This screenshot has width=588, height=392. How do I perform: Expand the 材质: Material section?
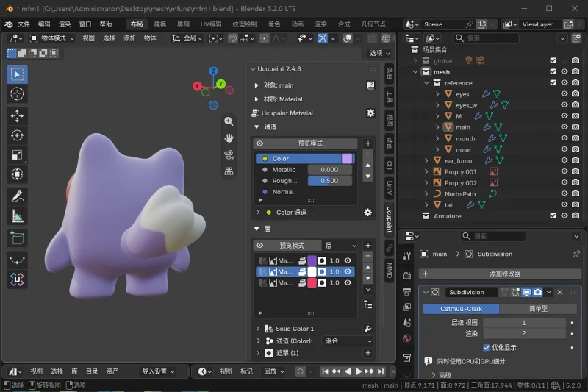(x=256, y=99)
